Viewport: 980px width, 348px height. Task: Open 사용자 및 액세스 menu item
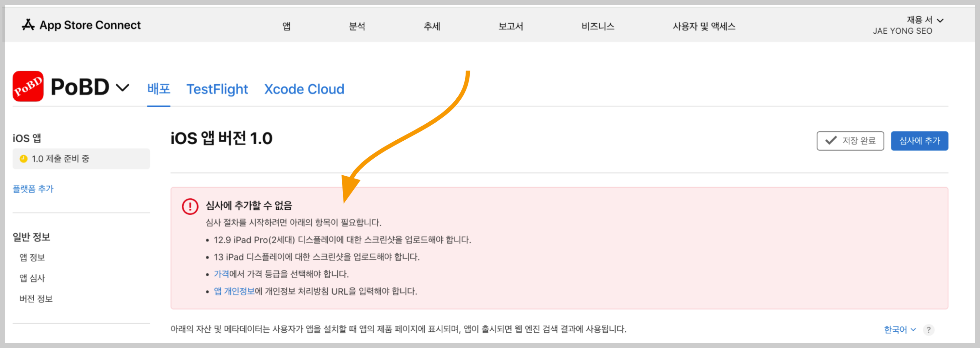(704, 26)
